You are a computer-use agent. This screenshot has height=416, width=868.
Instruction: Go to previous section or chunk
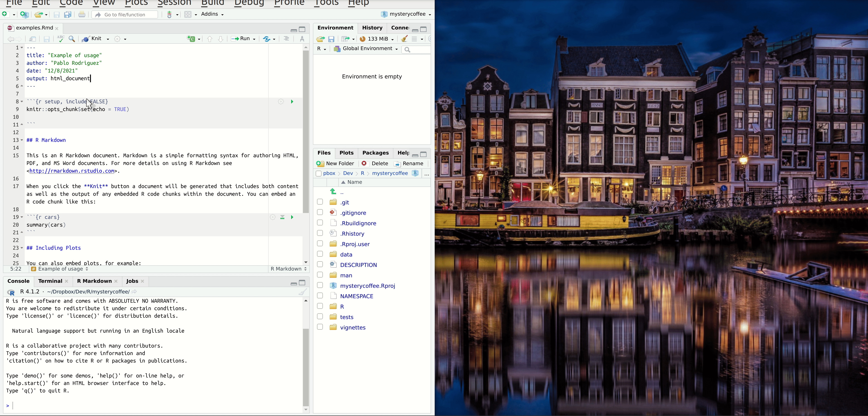(210, 39)
